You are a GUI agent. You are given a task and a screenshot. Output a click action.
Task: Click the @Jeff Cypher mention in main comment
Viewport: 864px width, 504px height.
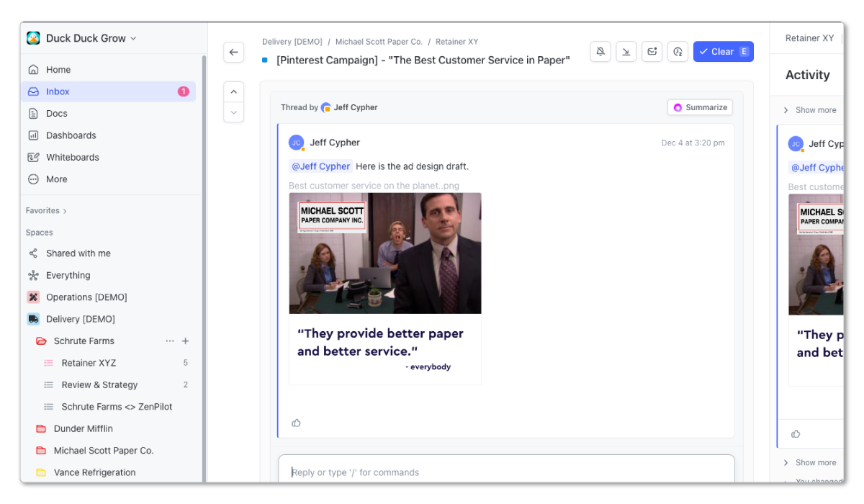[321, 166]
